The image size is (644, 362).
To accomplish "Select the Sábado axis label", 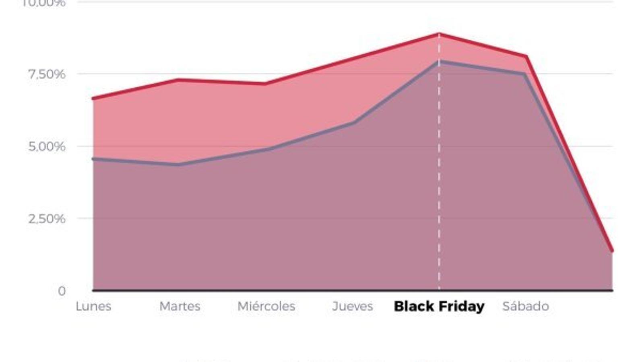I will pyautogui.click(x=525, y=306).
